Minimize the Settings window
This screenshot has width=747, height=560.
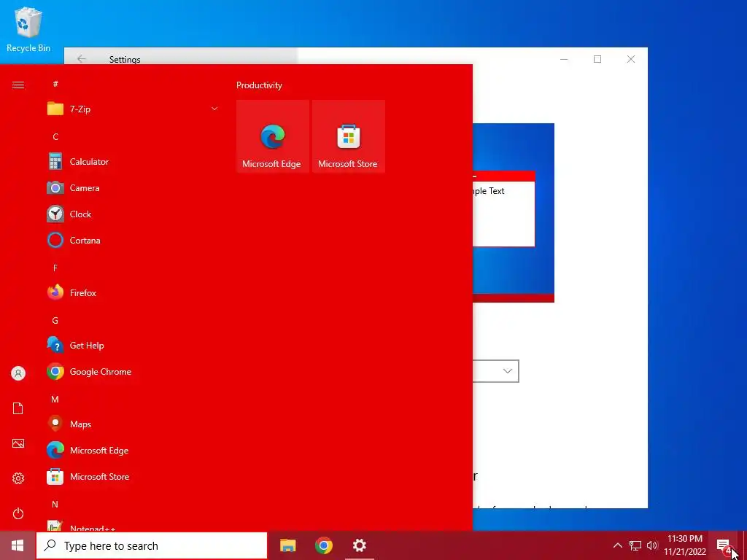coord(564,59)
